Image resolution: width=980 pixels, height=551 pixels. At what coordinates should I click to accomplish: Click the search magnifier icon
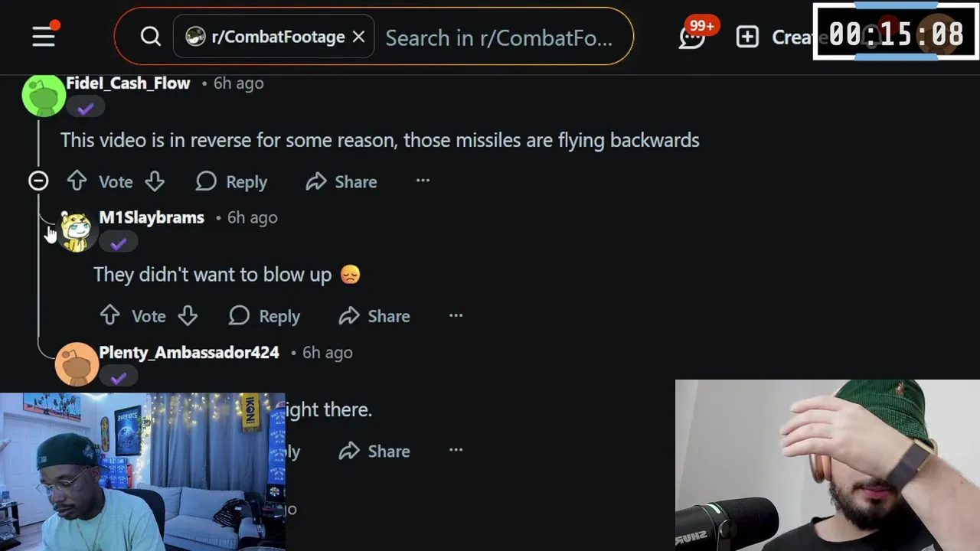tap(151, 36)
